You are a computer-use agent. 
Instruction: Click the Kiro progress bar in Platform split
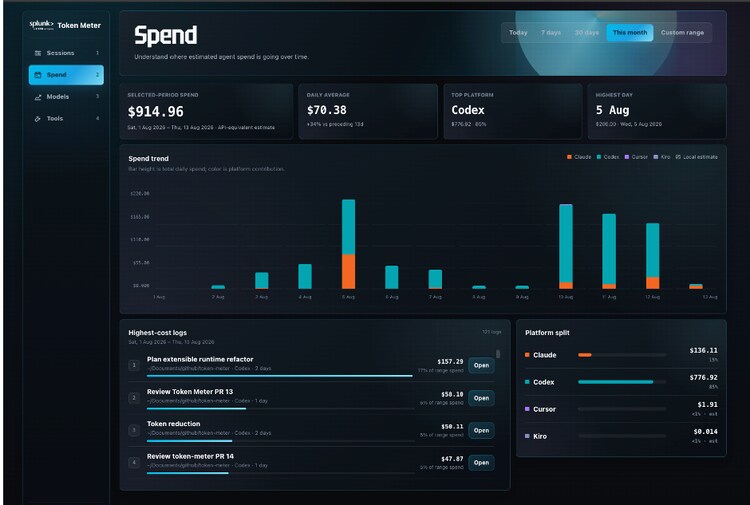pyautogui.click(x=622, y=436)
